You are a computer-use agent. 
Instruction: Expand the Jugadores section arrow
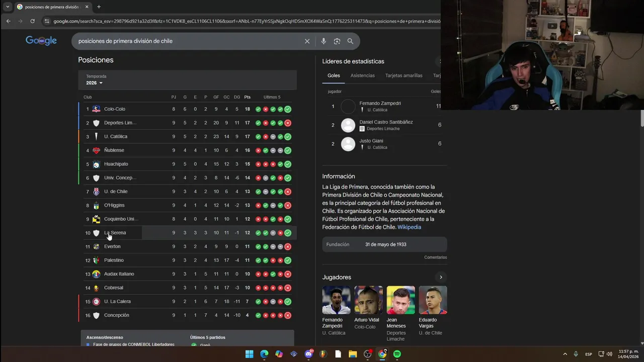click(x=441, y=277)
